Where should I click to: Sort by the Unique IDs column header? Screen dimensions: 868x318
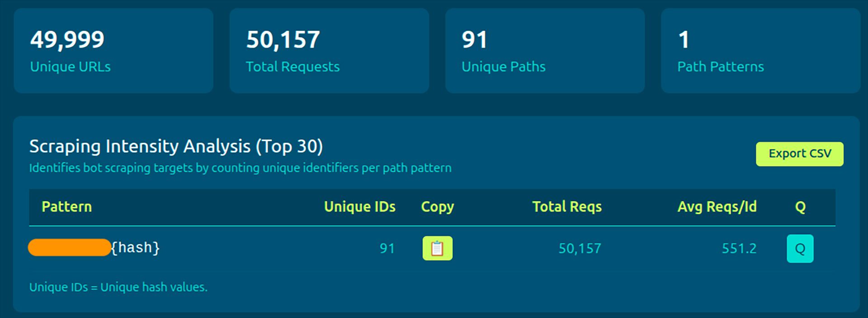pos(359,207)
